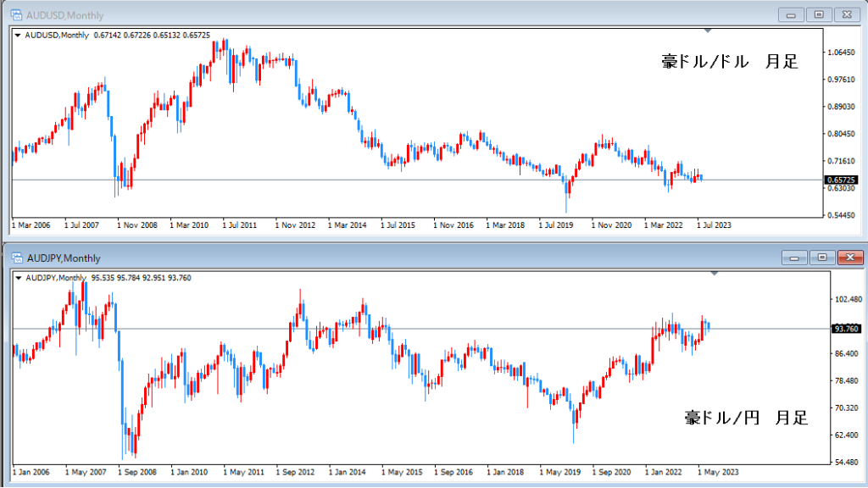Click the 0.65725 current price tag
Viewport: 868px width, 488px height.
(843, 180)
